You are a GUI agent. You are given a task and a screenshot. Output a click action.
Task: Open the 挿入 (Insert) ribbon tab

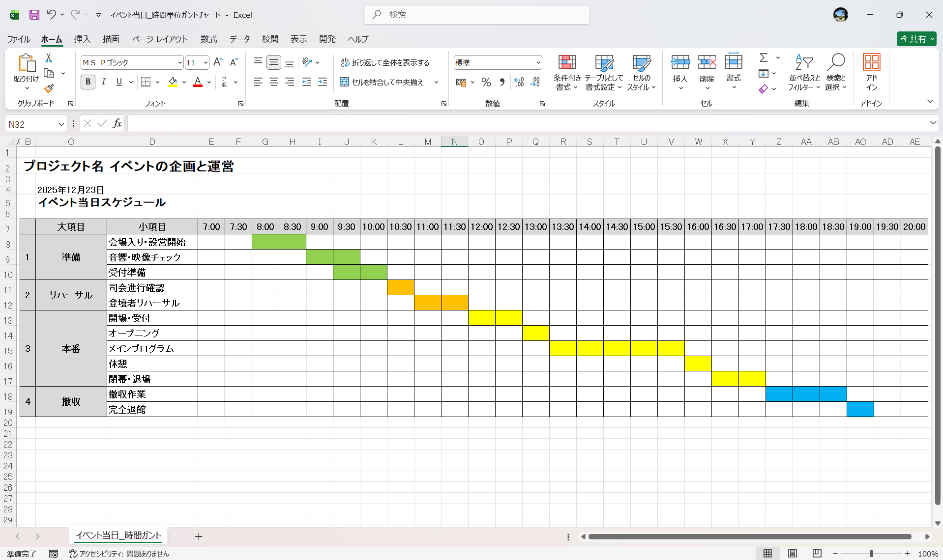tap(82, 39)
